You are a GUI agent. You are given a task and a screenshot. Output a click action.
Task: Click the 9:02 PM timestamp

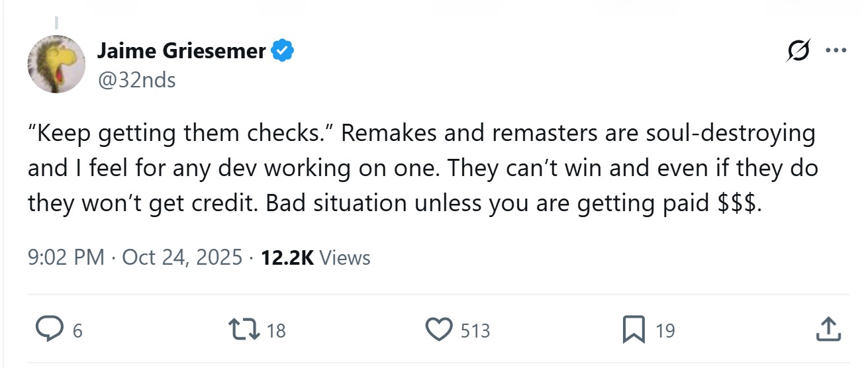[66, 257]
